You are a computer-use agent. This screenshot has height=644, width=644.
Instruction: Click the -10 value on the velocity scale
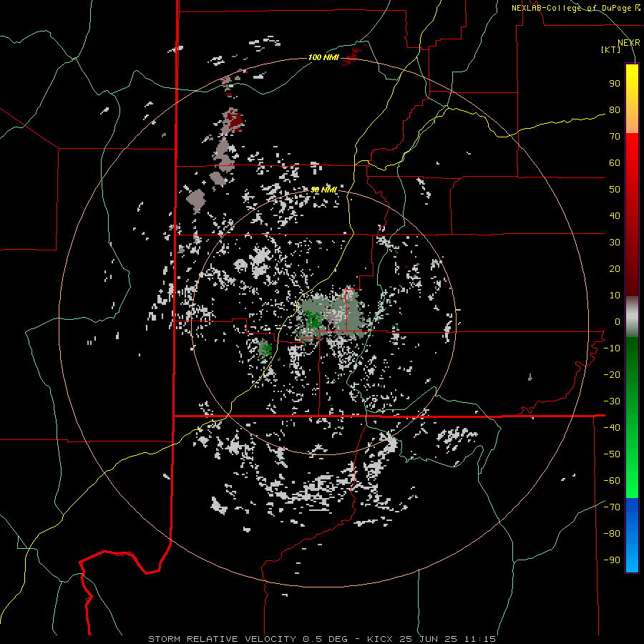pyautogui.click(x=612, y=348)
